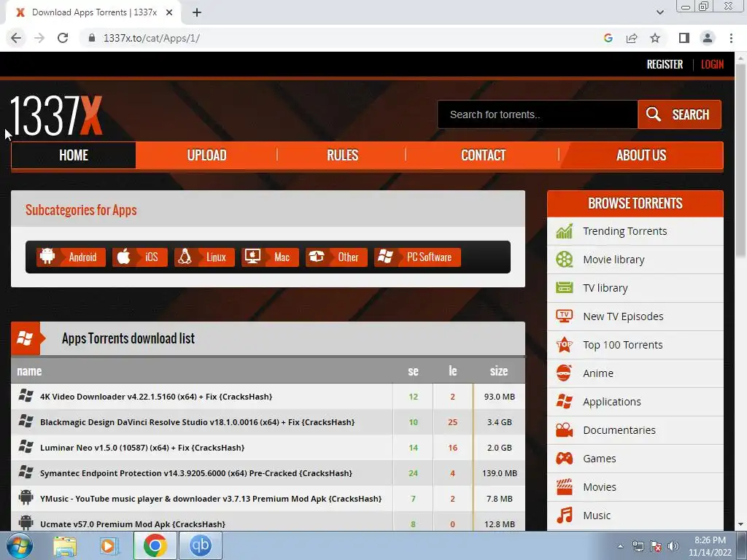Go back with the browser back arrow
Image resolution: width=747 pixels, height=560 pixels.
tap(16, 38)
